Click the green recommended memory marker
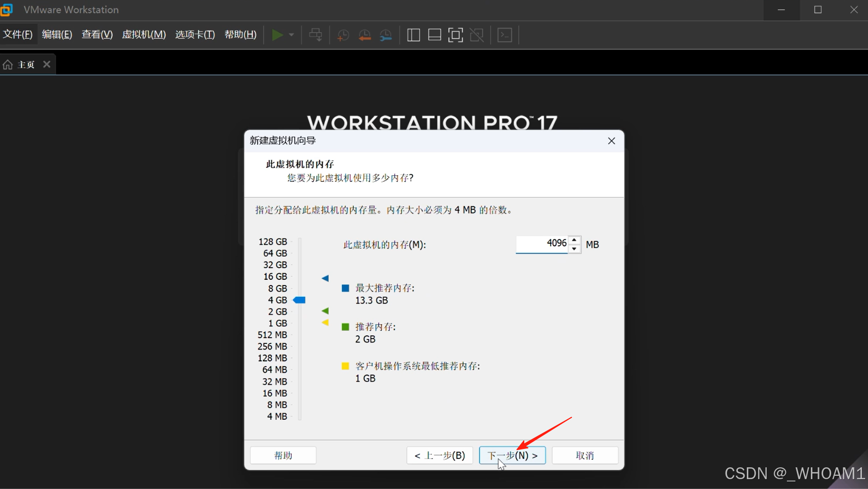 pyautogui.click(x=325, y=311)
